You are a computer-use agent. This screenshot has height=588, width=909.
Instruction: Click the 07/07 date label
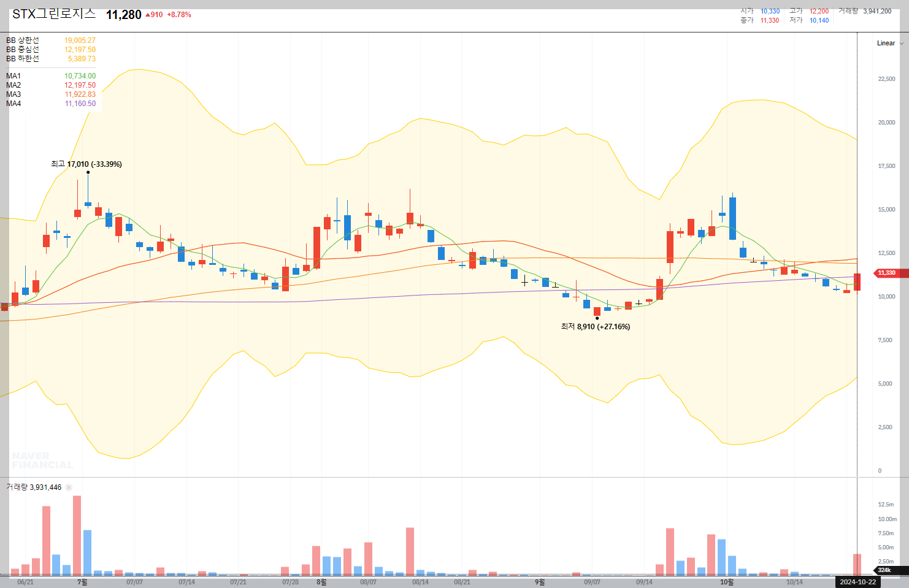[134, 582]
